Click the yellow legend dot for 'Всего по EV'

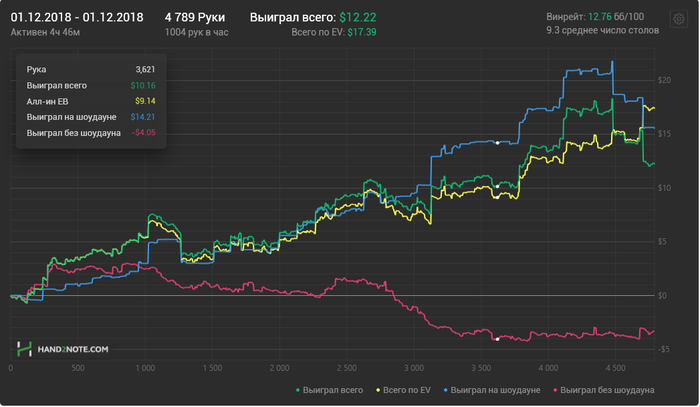pyautogui.click(x=378, y=390)
